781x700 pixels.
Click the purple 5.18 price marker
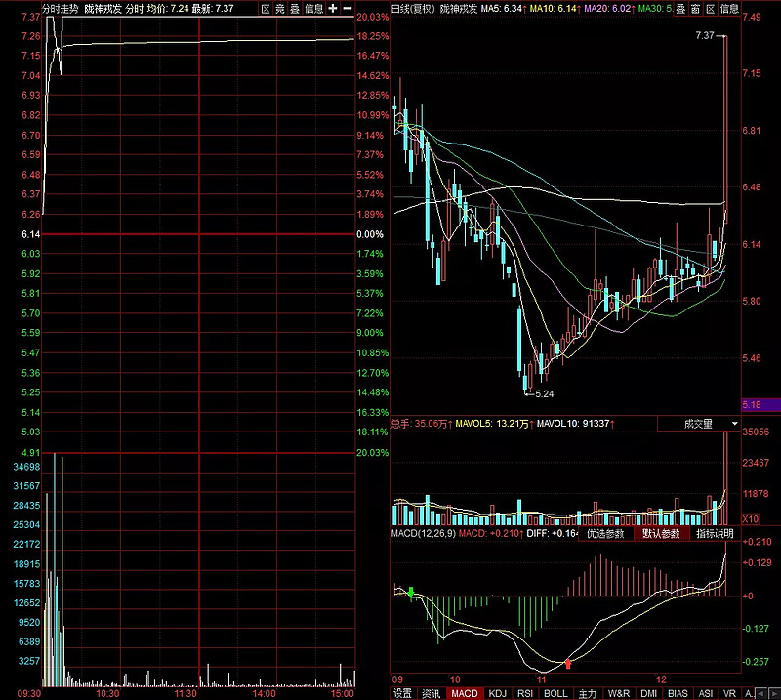tap(760, 405)
